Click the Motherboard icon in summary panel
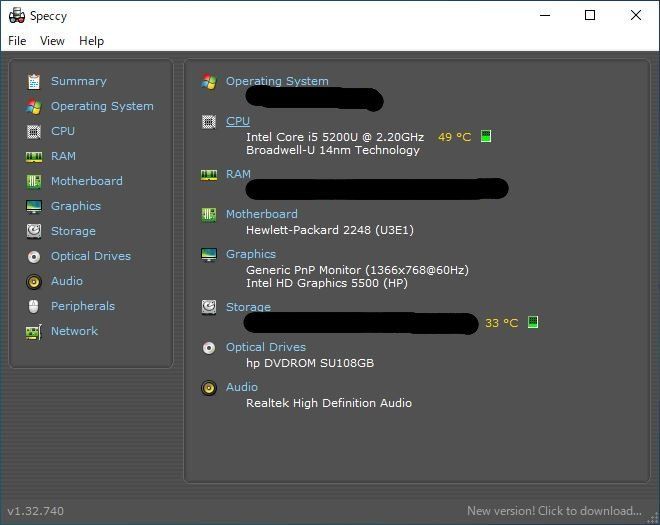 (209, 215)
